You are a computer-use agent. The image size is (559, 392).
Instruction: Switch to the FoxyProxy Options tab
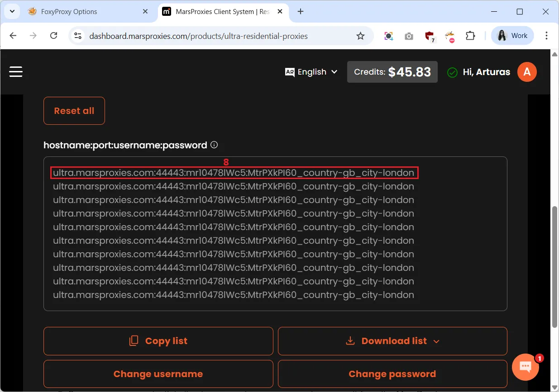[x=86, y=12]
